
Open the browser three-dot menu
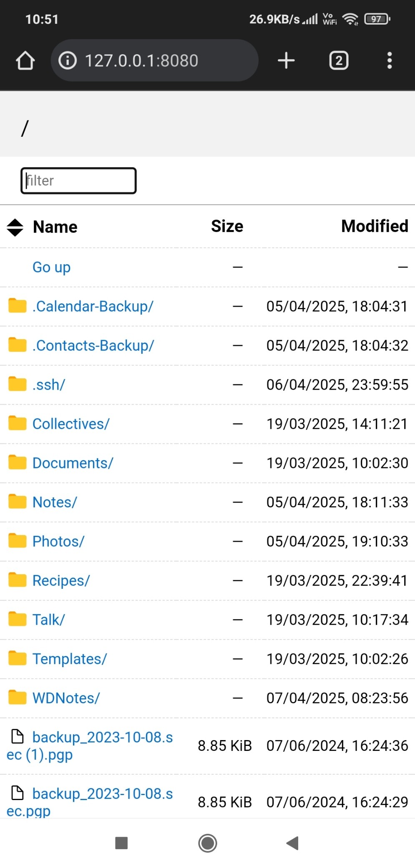pyautogui.click(x=389, y=60)
